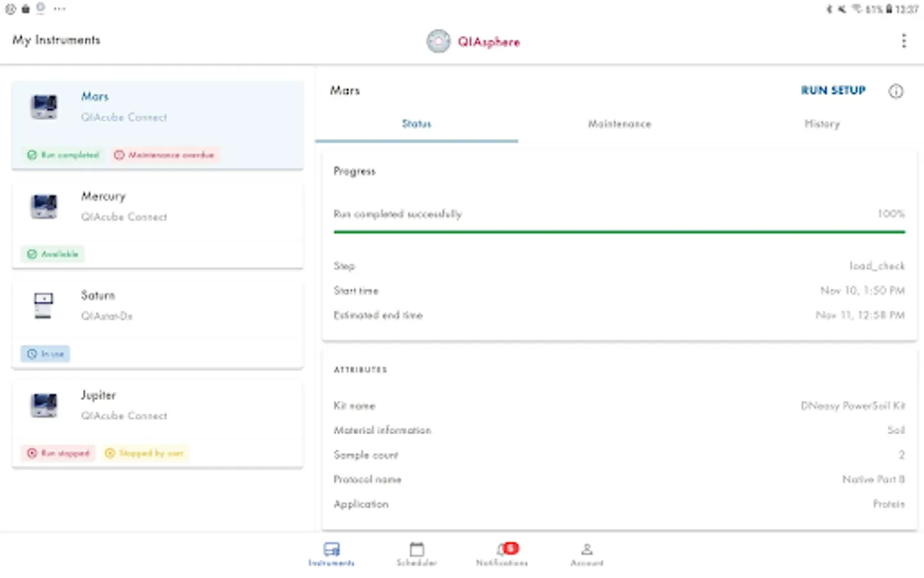Click the 'Nov 10, 1:50 PM' start time
This screenshot has height=578, width=924.
[x=862, y=291]
